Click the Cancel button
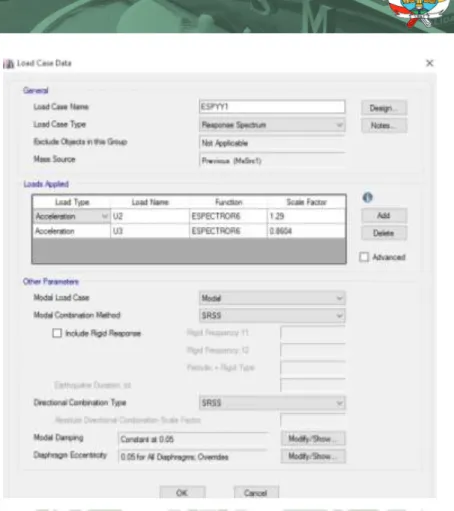Screen dimensions: 454x511 (x=256, y=493)
